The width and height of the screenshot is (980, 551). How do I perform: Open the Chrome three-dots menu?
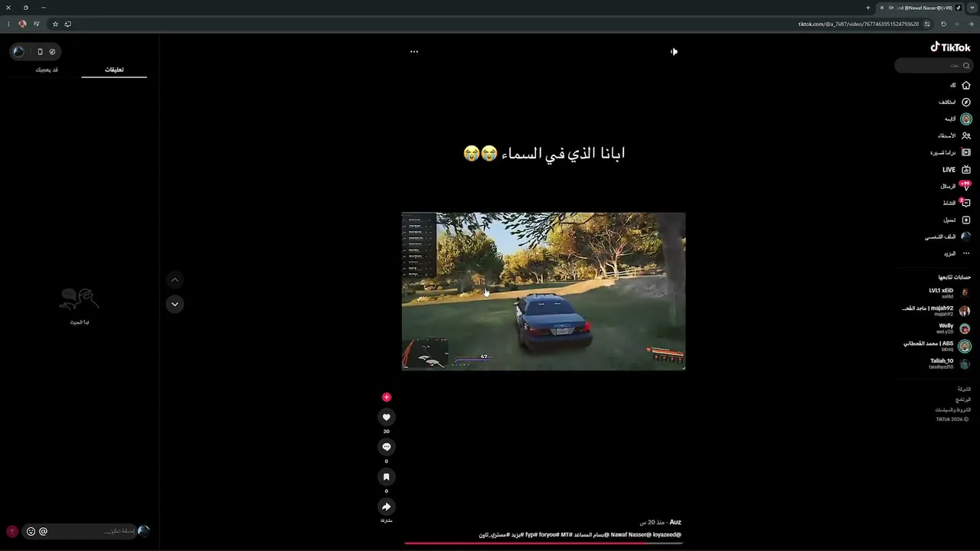(x=8, y=24)
